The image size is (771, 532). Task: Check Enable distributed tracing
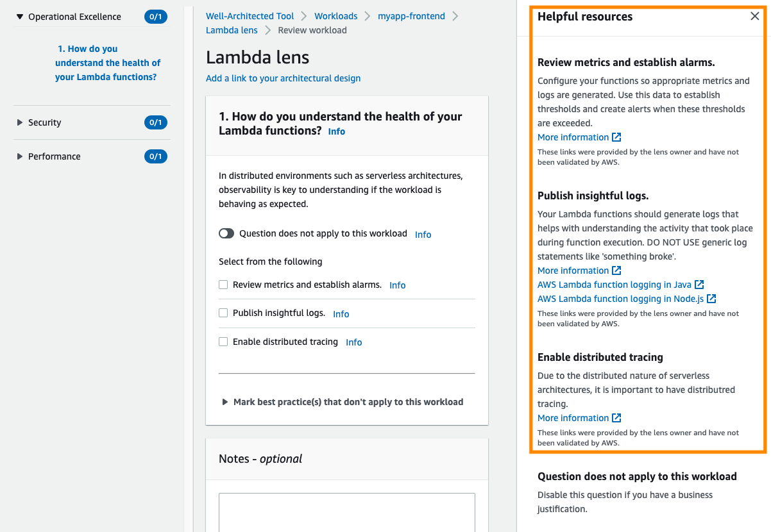[223, 342]
